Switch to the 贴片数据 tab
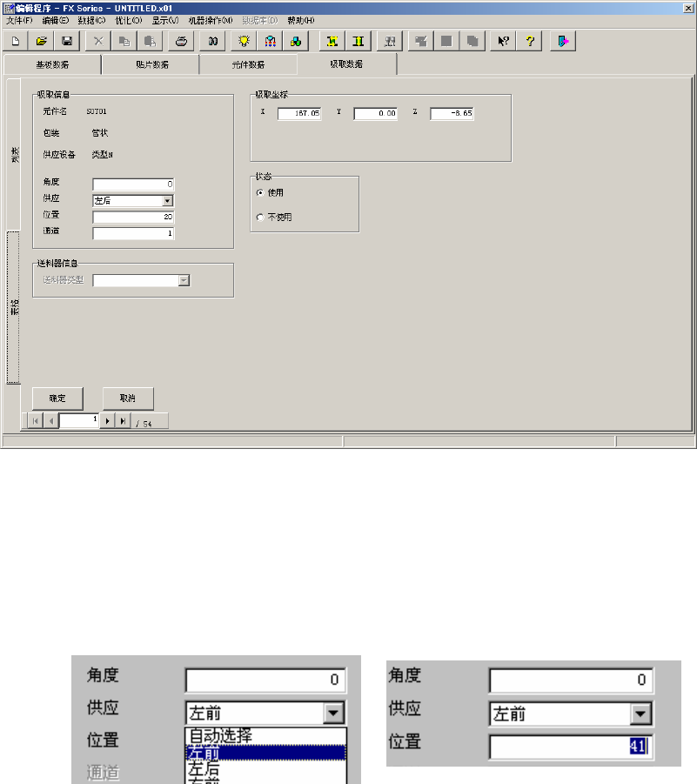The image size is (697, 784). click(x=152, y=64)
